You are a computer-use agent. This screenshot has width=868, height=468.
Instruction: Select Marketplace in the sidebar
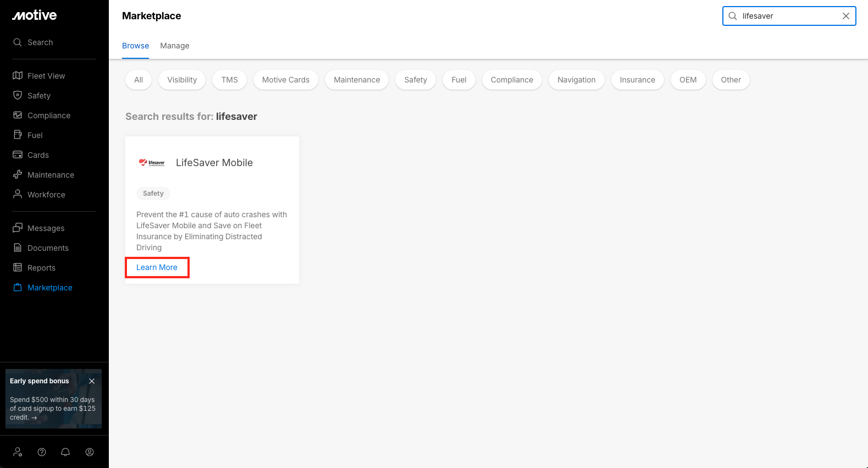tap(43, 288)
